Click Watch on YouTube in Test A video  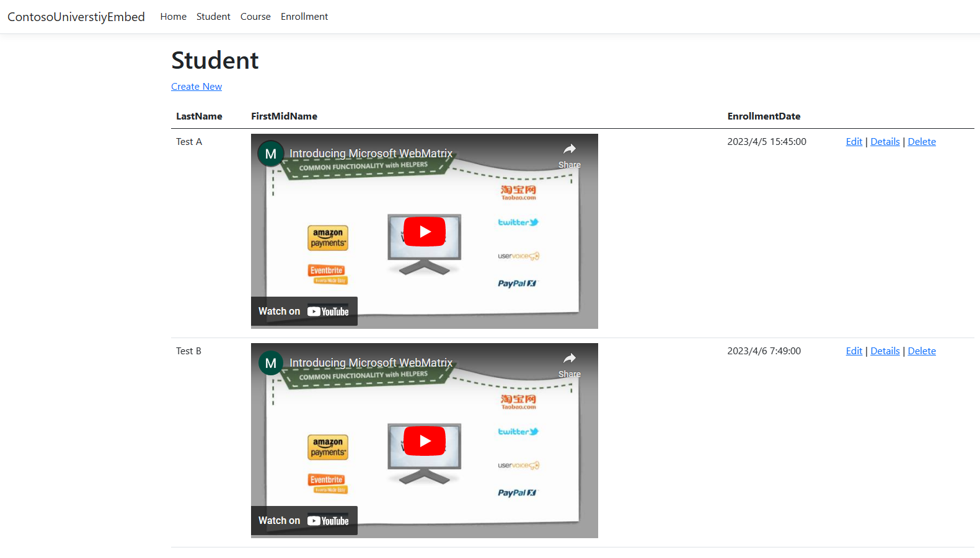pyautogui.click(x=304, y=312)
